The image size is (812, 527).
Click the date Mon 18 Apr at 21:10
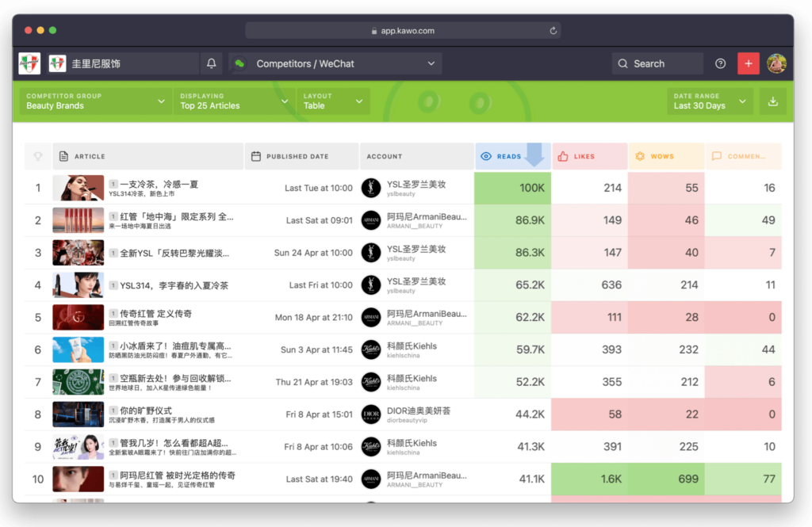313,317
